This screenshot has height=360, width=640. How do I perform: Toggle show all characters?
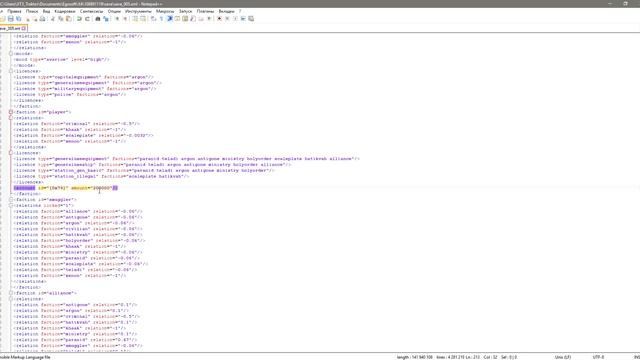162,19
